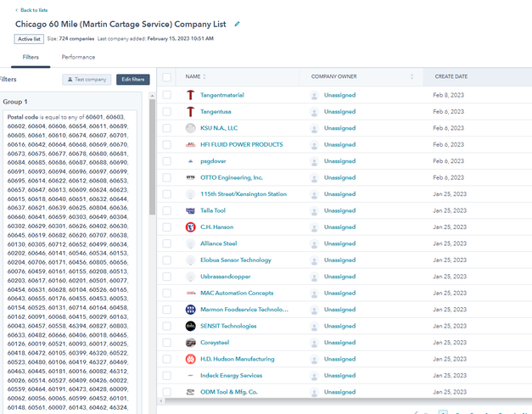Click the Coreysteel logo icon

click(x=191, y=343)
